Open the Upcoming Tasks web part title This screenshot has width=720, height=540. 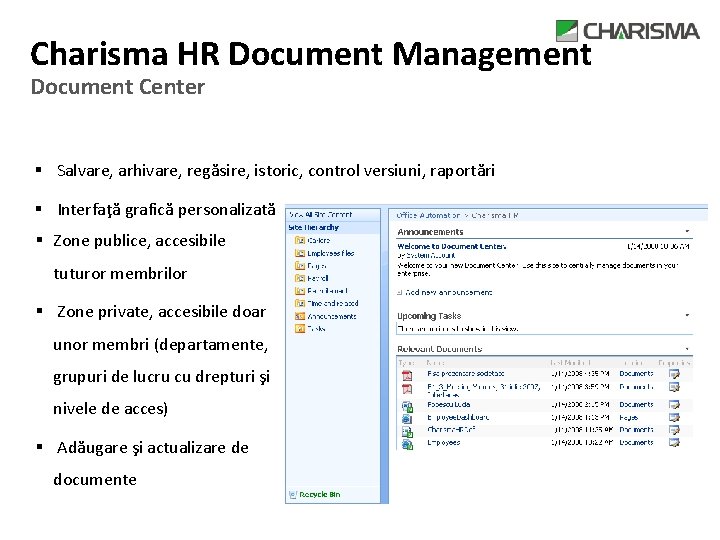pos(429,316)
